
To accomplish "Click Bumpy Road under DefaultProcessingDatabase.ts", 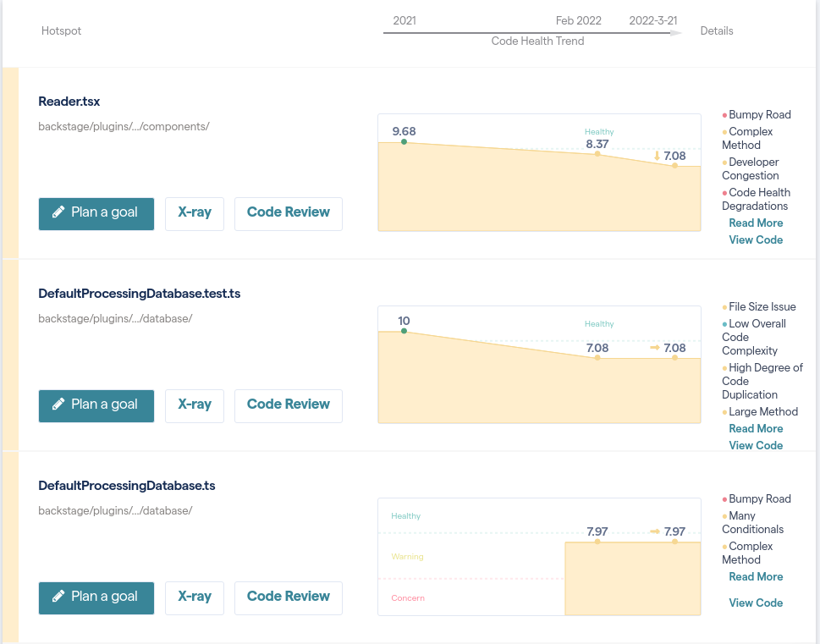I will [x=759, y=499].
